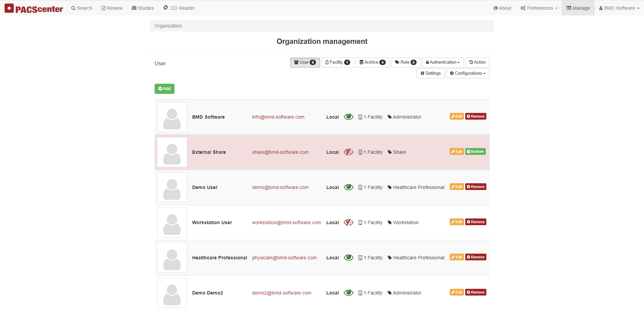Open the Manage menu item
The height and width of the screenshot is (324, 644).
[x=578, y=8]
